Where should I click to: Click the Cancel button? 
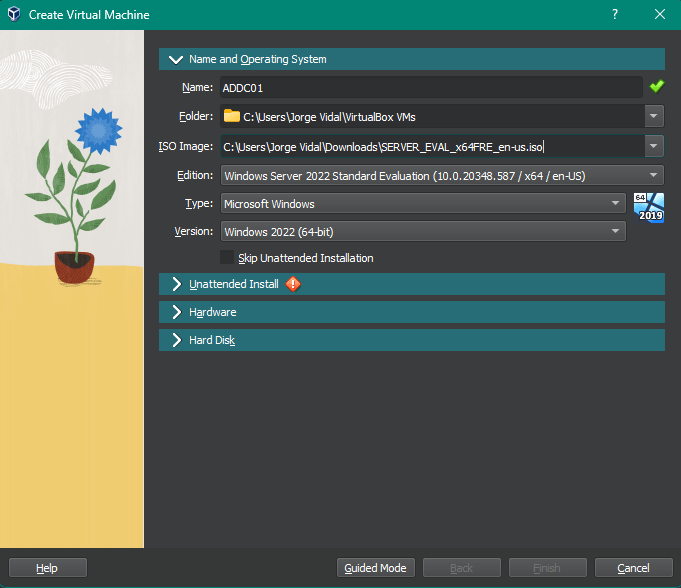click(x=634, y=568)
